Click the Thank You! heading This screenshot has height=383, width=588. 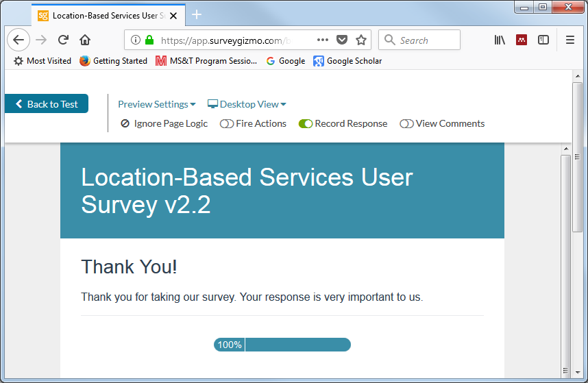(x=129, y=267)
